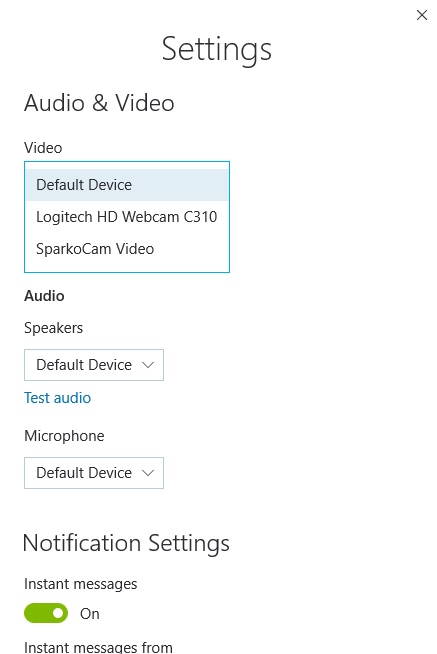Image resolution: width=437 pixels, height=654 pixels.
Task: Click the On label beside the toggle
Action: (x=90, y=614)
